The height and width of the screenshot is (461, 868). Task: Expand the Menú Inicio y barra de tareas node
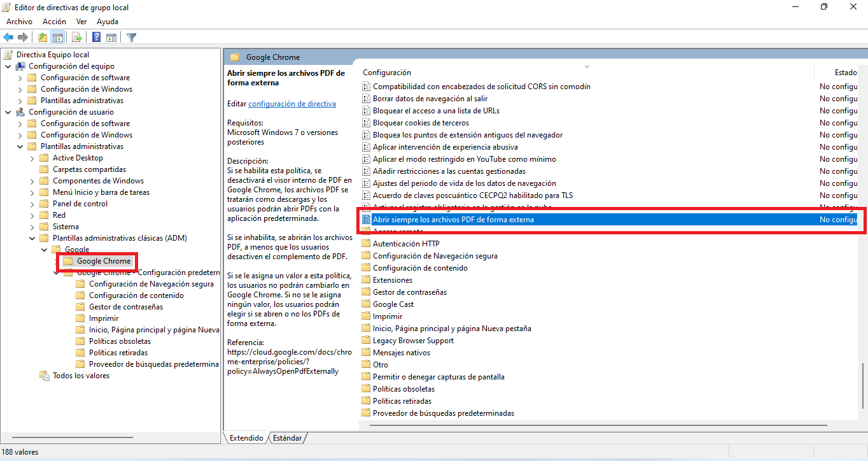coord(32,192)
